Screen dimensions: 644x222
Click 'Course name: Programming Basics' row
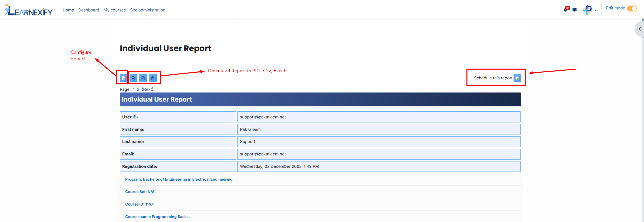point(320,217)
